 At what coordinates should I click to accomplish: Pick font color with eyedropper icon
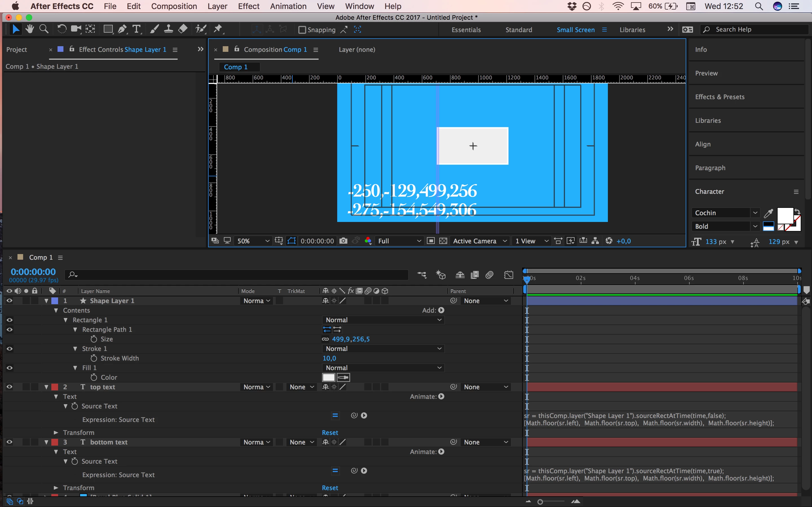point(768,213)
